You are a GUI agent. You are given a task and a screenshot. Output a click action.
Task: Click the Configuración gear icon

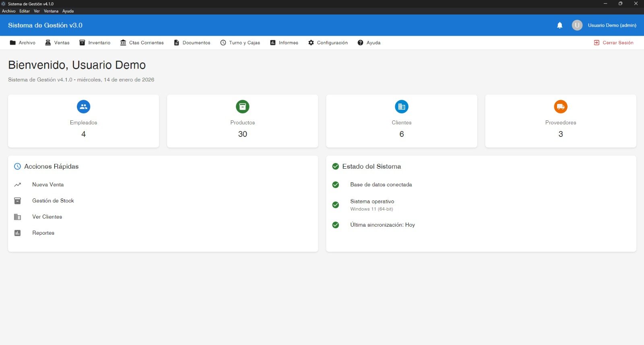coord(311,43)
